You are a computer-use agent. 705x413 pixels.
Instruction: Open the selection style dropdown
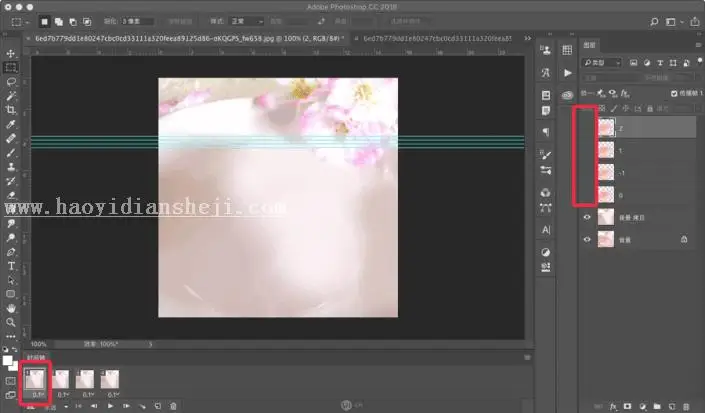coord(246,22)
